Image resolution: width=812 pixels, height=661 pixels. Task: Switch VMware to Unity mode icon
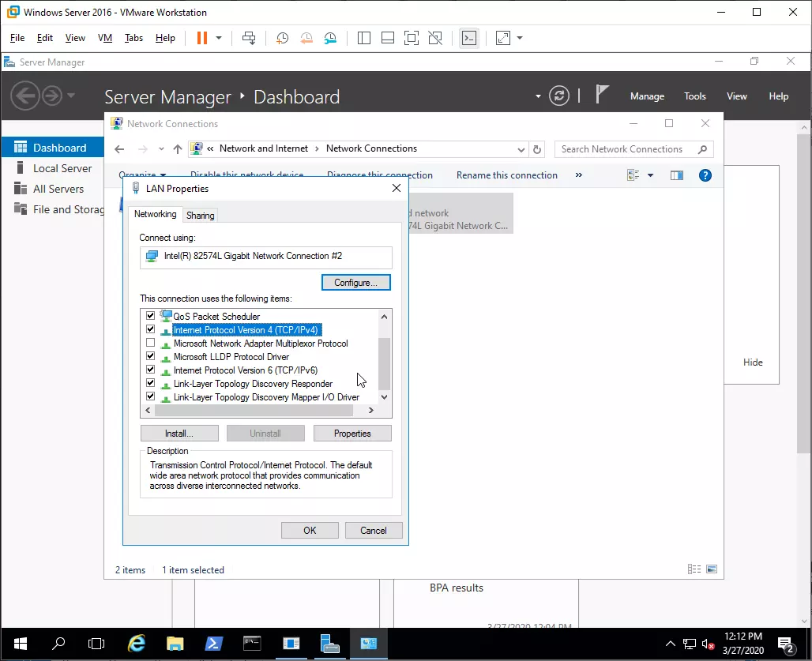[435, 38]
